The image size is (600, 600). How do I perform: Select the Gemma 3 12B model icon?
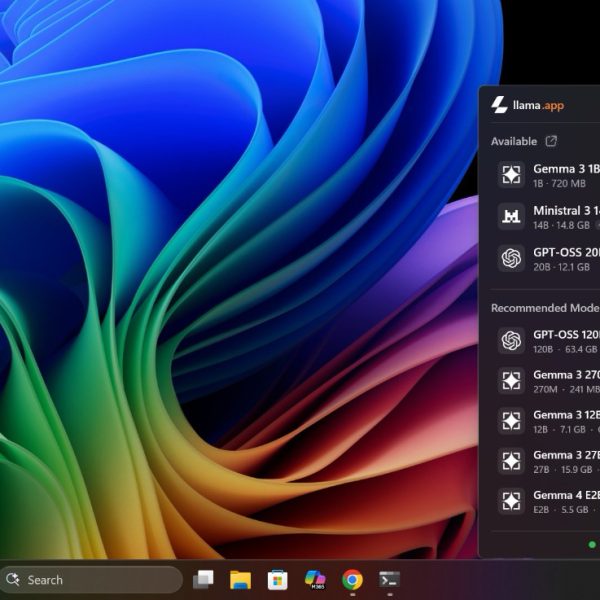511,421
